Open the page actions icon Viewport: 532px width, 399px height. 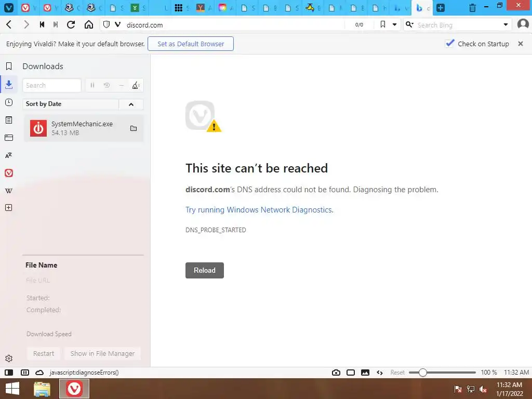click(x=380, y=373)
